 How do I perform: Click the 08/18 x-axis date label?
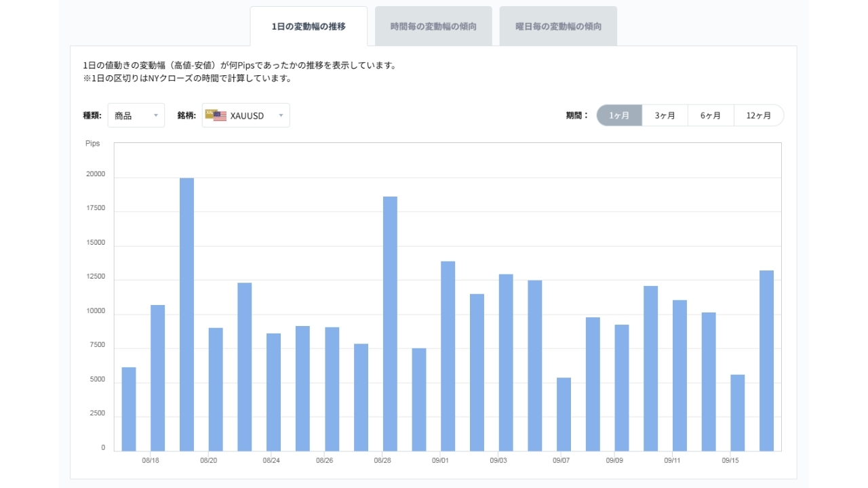click(151, 460)
